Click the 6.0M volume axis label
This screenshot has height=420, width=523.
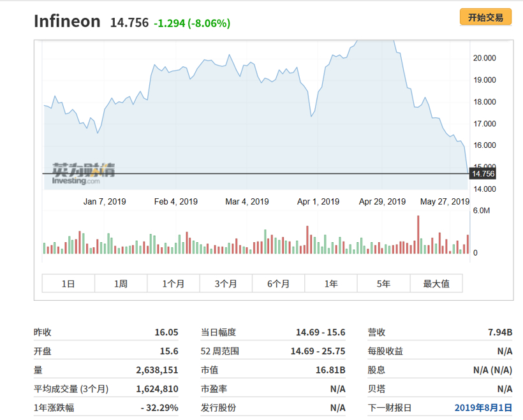(x=482, y=211)
